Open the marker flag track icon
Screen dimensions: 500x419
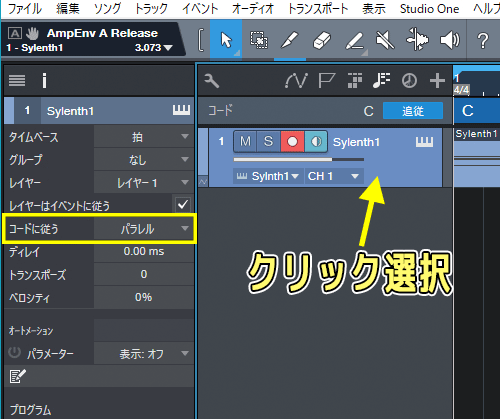coord(326,81)
